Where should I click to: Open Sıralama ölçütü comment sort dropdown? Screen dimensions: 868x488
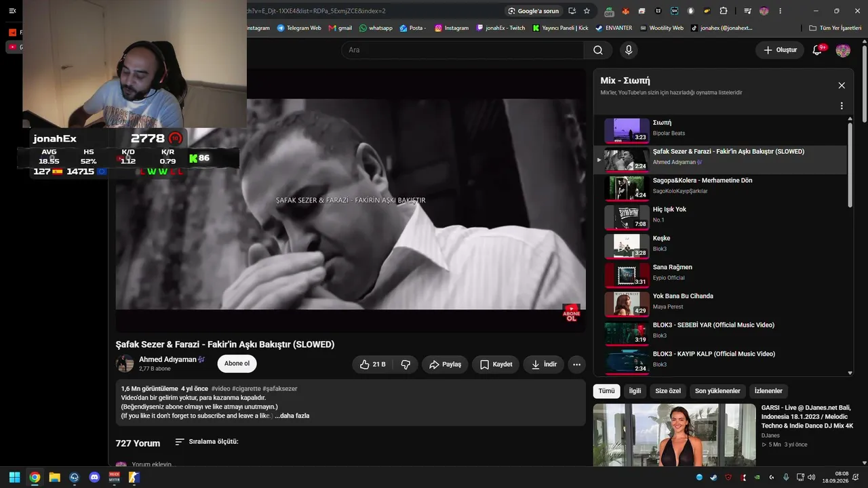tap(207, 442)
